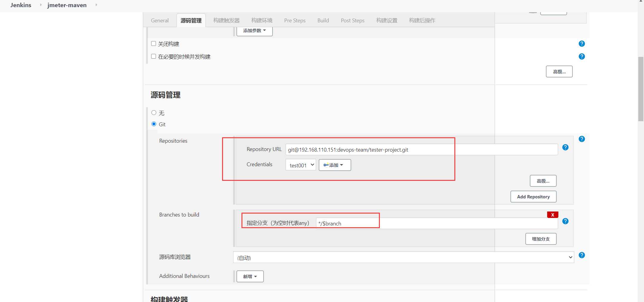Switch to the 构建设置 tab
Image resolution: width=644 pixels, height=302 pixels.
tap(387, 21)
